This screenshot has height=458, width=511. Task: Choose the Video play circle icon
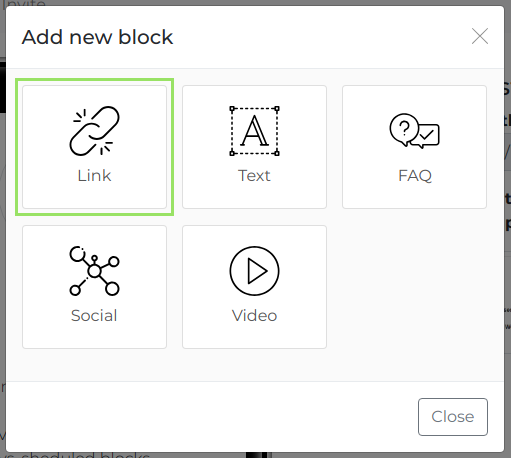click(254, 271)
